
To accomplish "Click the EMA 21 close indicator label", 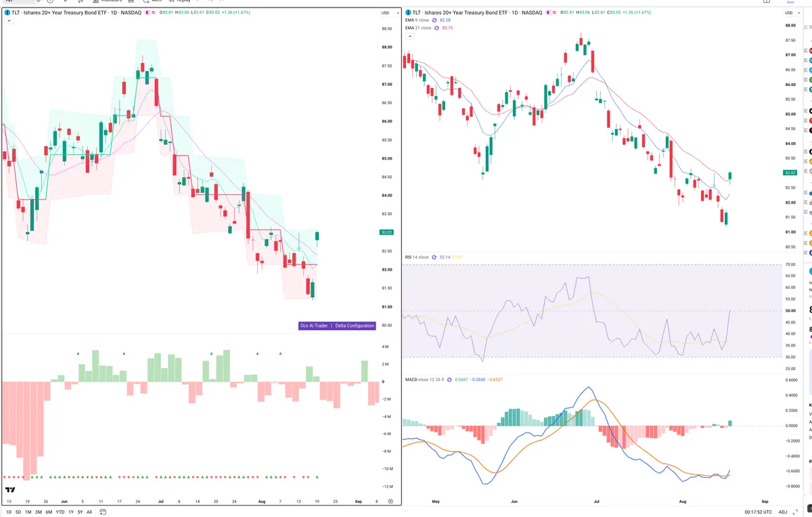I will pyautogui.click(x=418, y=28).
